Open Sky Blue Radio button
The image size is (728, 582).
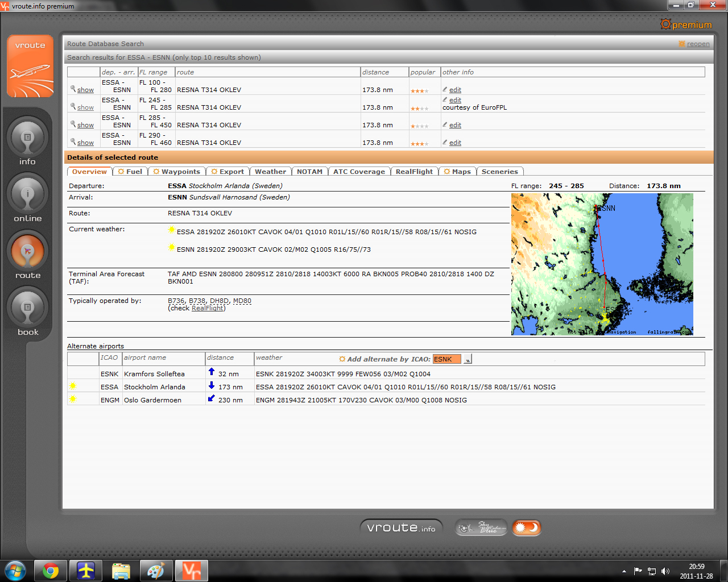point(481,528)
